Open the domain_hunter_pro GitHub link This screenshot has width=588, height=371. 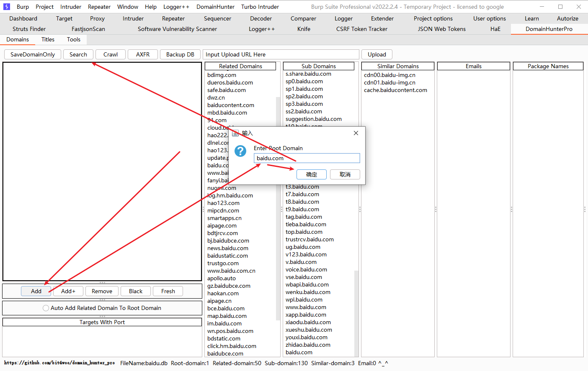point(59,363)
